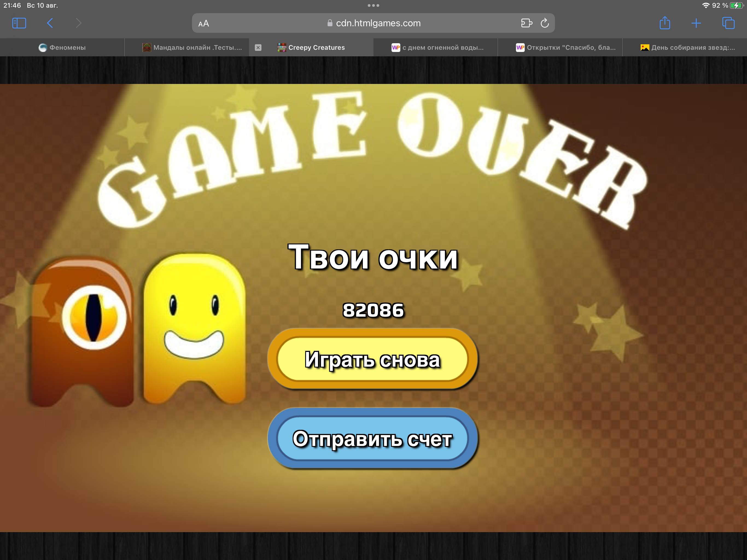747x560 pixels.
Task: Go back with the back arrow
Action: click(x=50, y=23)
